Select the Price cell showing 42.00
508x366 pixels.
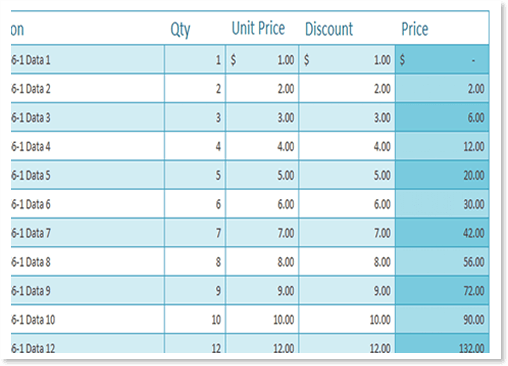442,233
